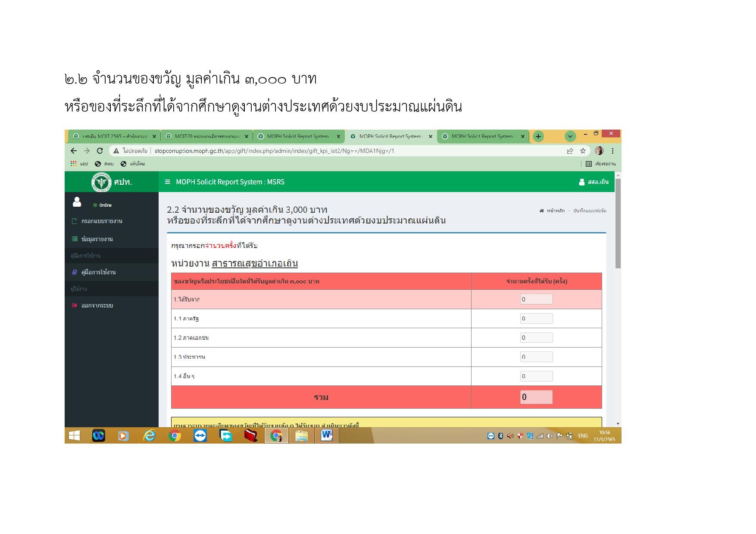The image size is (756, 534).
Task: Reload the page with browser refresh icon
Action: (100, 151)
